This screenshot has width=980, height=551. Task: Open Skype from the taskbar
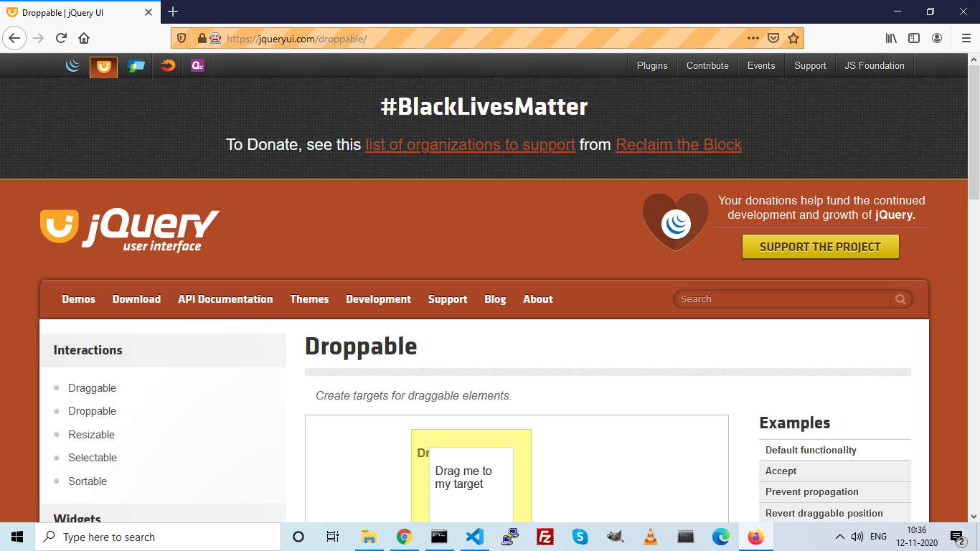click(x=580, y=537)
